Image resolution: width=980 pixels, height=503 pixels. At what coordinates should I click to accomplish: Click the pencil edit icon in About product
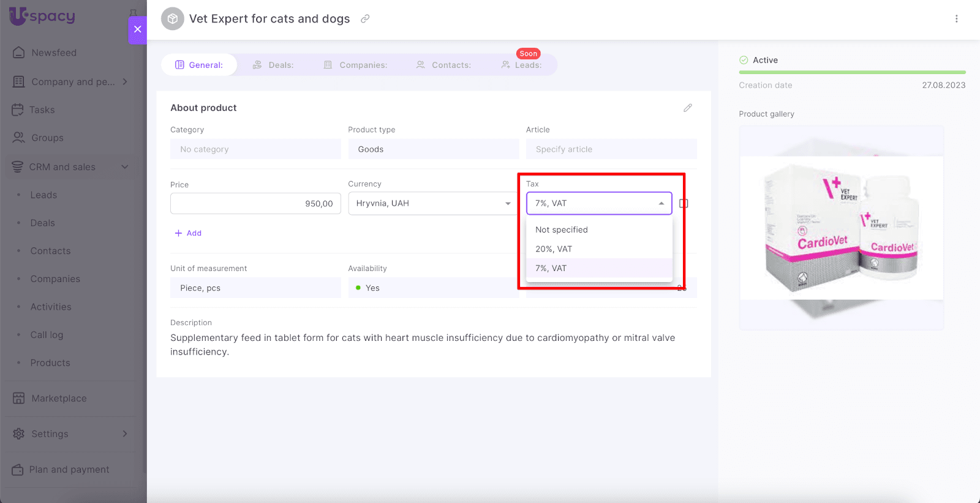[x=688, y=108]
